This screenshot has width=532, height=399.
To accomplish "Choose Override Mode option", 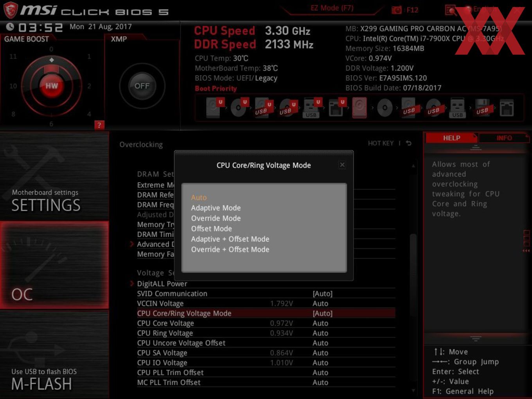I will click(x=216, y=218).
